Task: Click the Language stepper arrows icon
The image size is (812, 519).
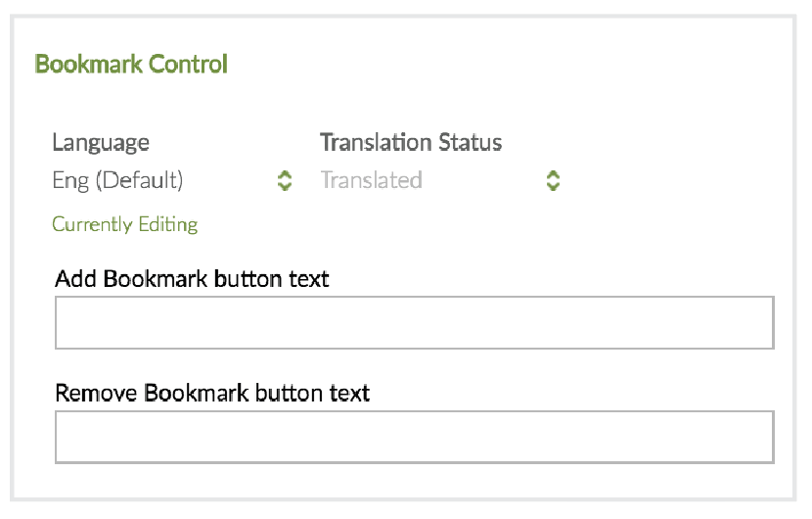Action: [285, 181]
